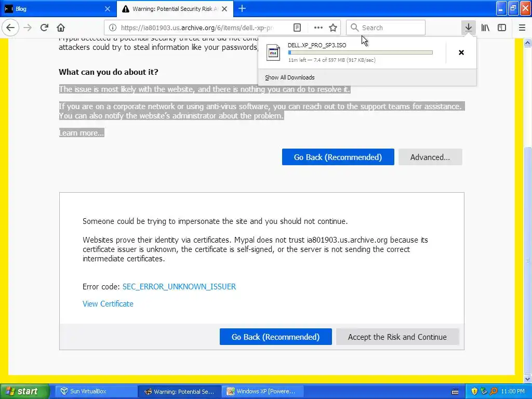Click the network connection tray icon
Viewport: 532px width, 399px height.
point(484,391)
